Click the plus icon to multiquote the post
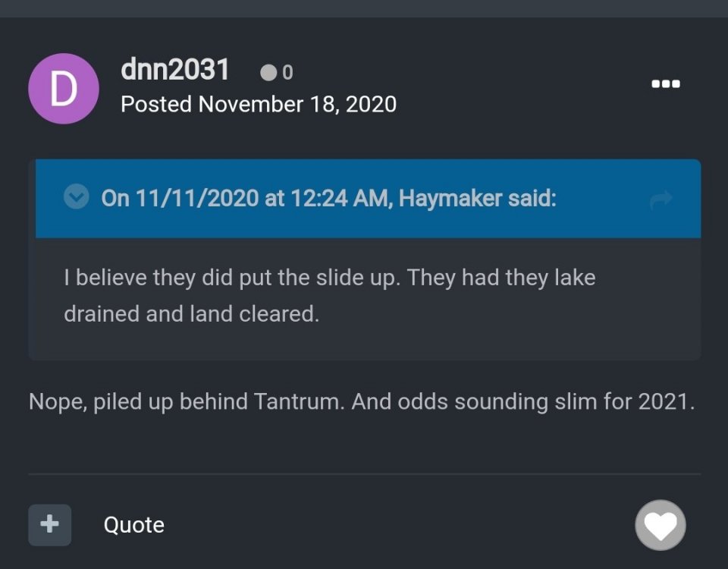728x569 pixels. click(x=49, y=524)
